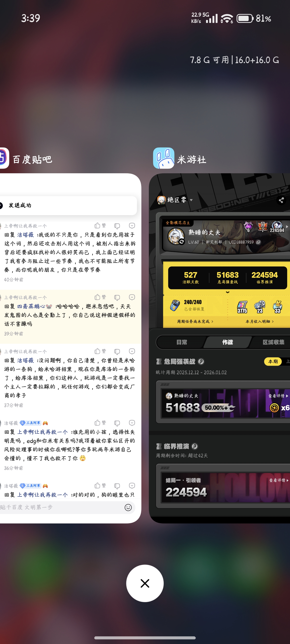Tap dislike icon on the 39分钟前 comment
Image resolution: width=290 pixels, height=644 pixels.
click(117, 297)
